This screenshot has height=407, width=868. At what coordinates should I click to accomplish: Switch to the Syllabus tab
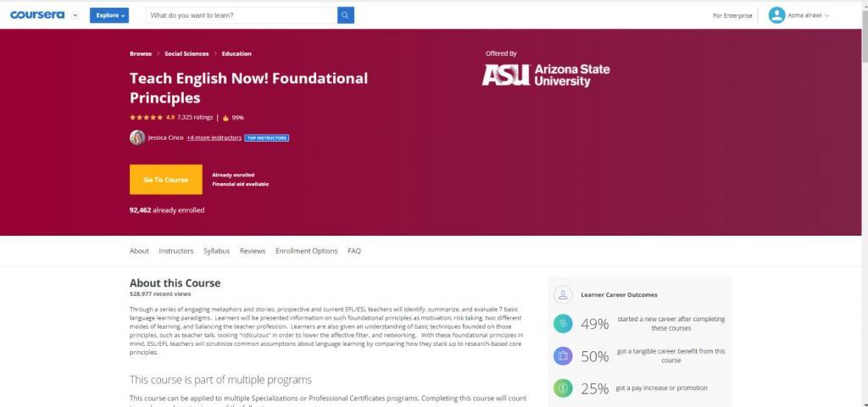click(216, 251)
